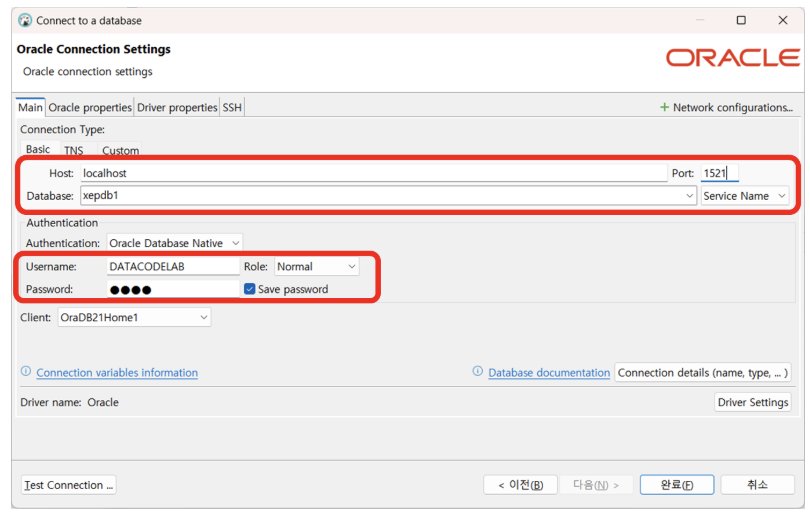Open the Driver properties tab
This screenshot has width=810, height=514.
point(177,107)
